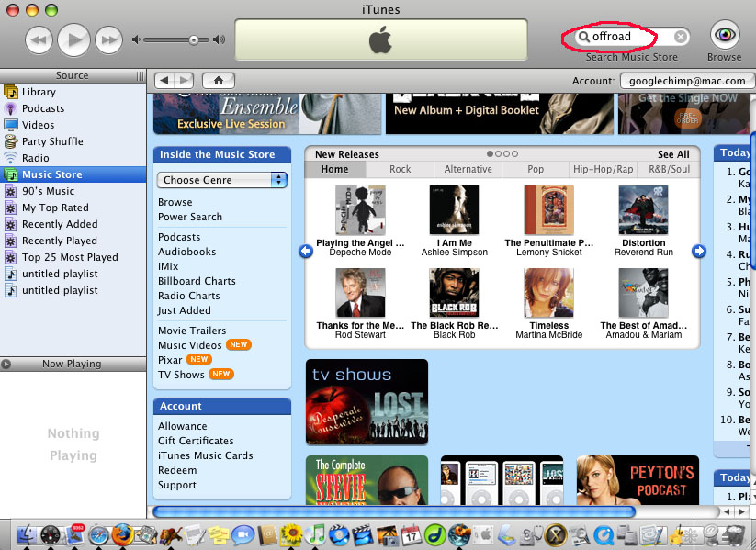Open the iMix link

(x=168, y=266)
